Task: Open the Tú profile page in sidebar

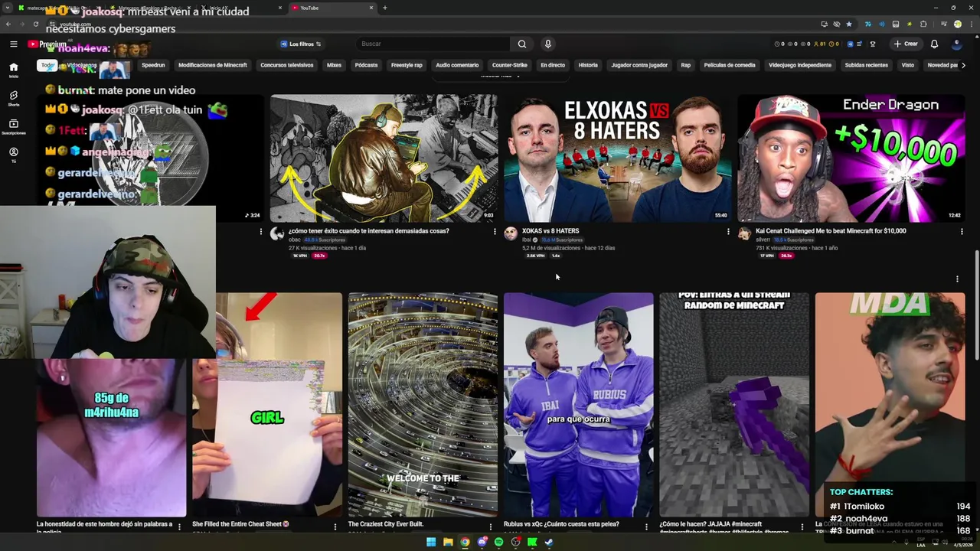Action: (13, 155)
